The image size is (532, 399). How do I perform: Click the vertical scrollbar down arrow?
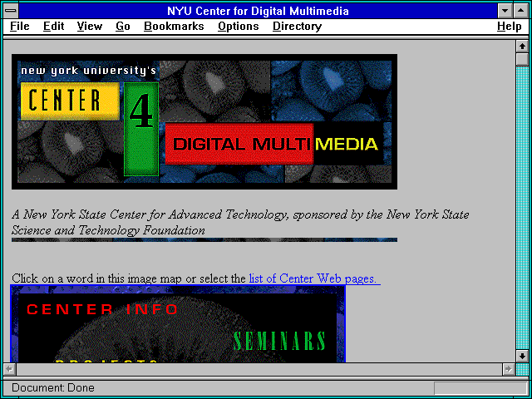(522, 356)
